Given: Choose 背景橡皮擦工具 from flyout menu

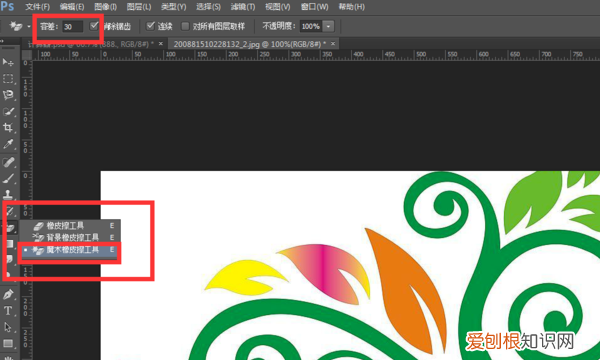Looking at the screenshot, I should point(70,238).
